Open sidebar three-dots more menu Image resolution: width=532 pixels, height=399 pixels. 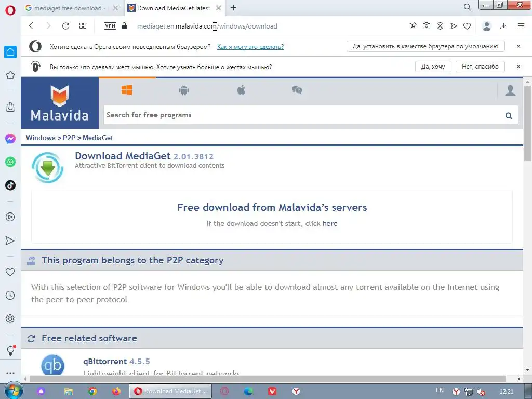[10, 373]
